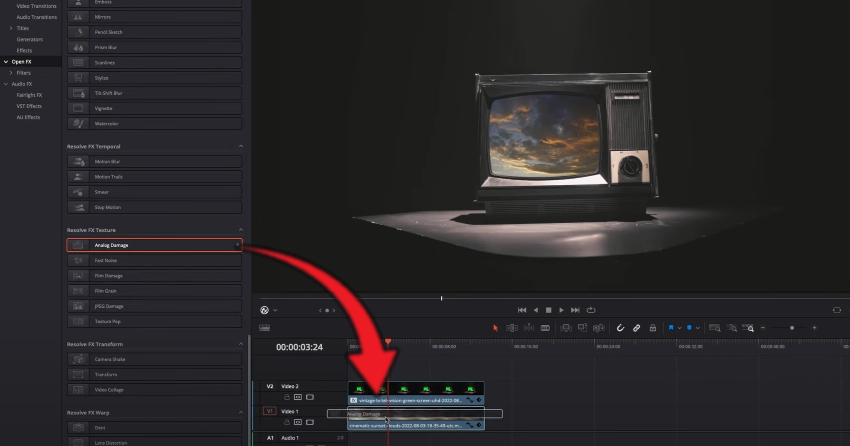Click the Full Extent Zoom icon
Viewport: 850px width, 446px height.
[x=714, y=328]
